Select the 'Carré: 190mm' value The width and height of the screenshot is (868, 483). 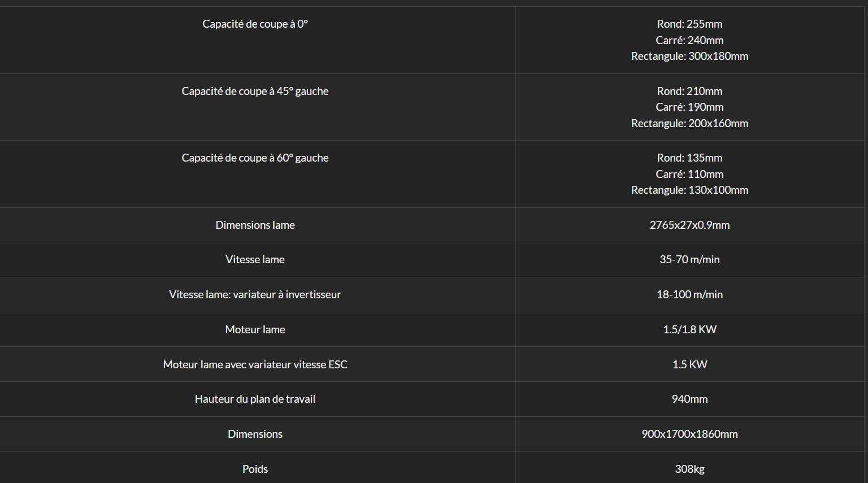[689, 107]
